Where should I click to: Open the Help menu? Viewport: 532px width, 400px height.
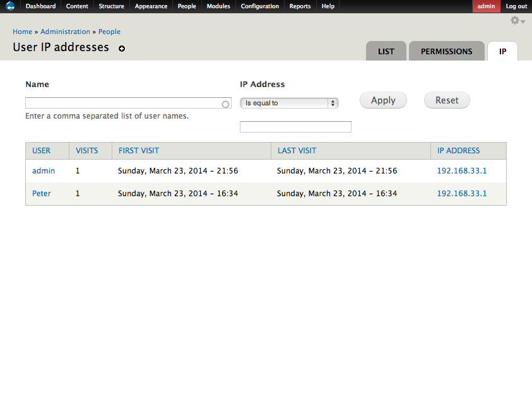pos(328,6)
